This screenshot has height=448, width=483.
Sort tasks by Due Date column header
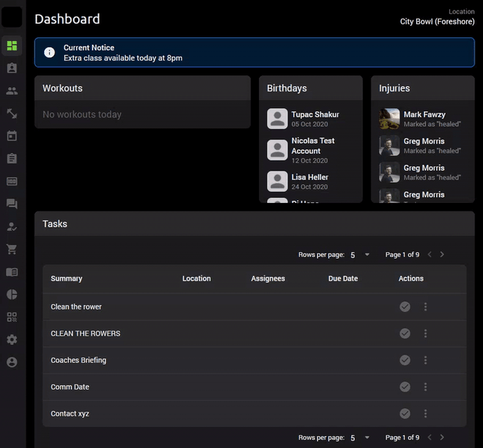point(343,279)
